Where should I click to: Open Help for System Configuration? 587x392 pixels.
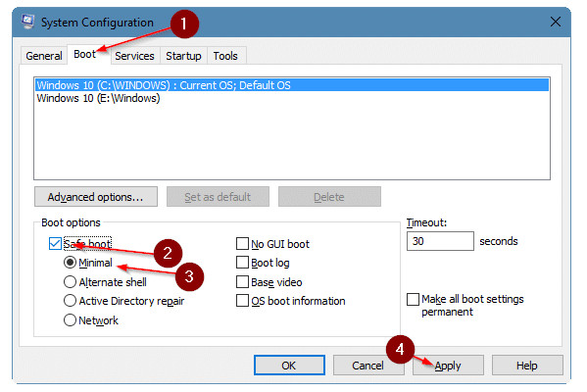pos(527,365)
